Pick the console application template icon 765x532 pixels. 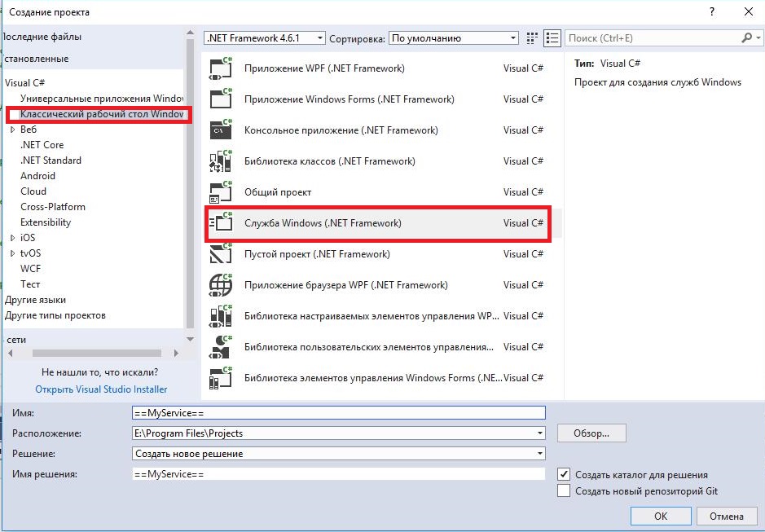[221, 130]
